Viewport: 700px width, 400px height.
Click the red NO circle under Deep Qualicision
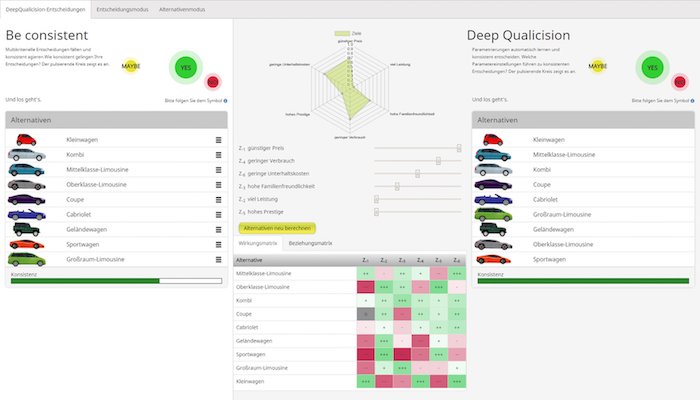pyautogui.click(x=680, y=82)
